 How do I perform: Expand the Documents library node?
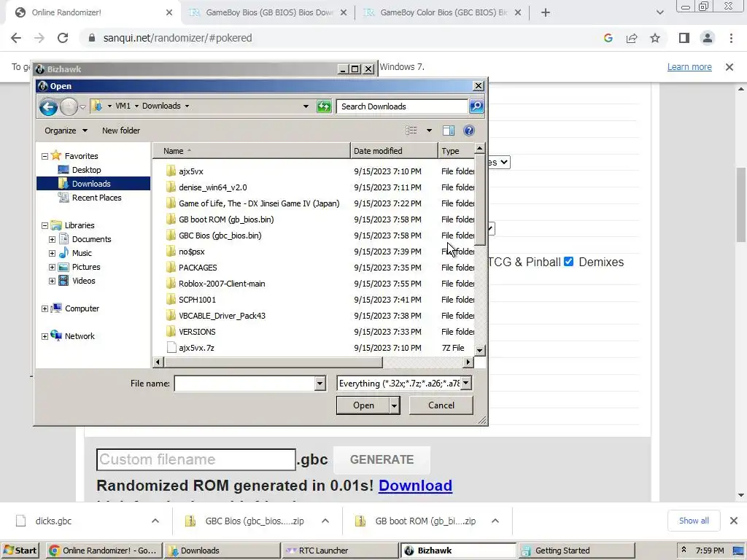point(52,239)
